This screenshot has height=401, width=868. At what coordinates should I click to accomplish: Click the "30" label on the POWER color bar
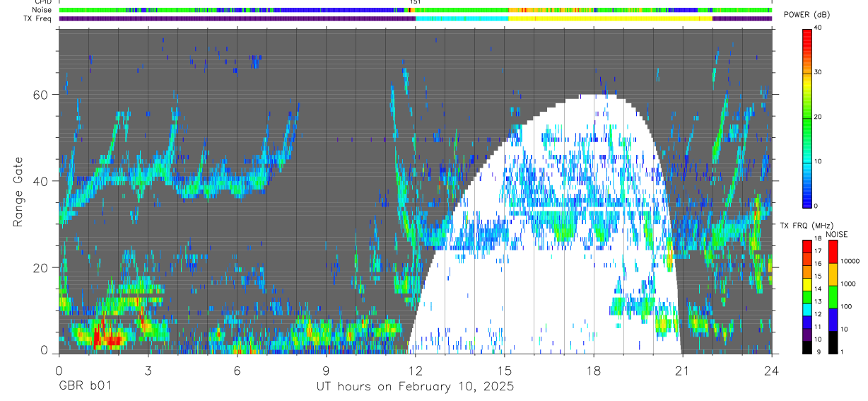tap(817, 72)
